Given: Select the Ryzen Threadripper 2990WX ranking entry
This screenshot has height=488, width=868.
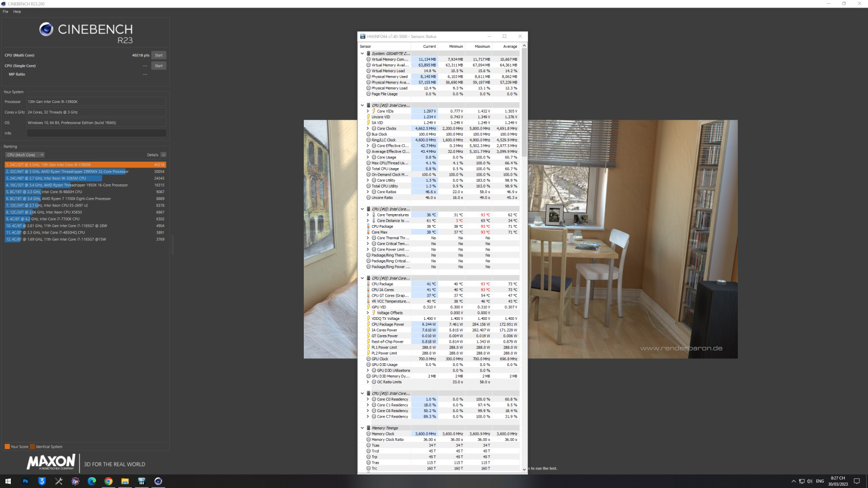Looking at the screenshot, I should (x=85, y=171).
